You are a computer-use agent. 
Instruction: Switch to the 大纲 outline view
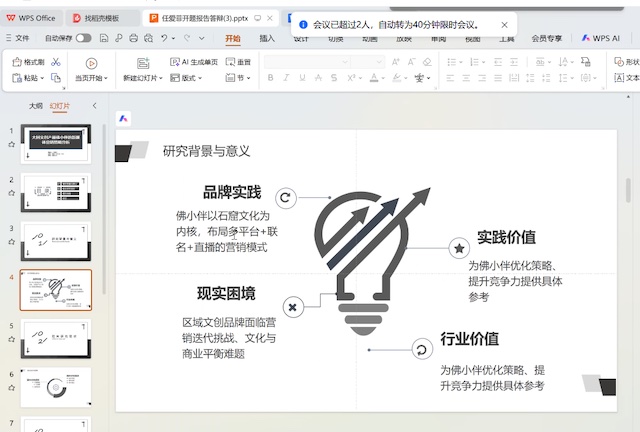coord(36,105)
